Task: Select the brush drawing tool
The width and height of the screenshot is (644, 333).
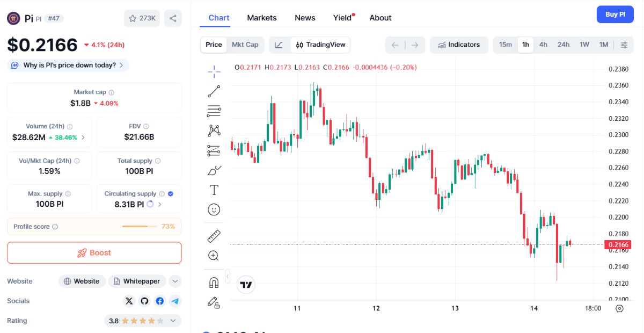Action: click(x=214, y=170)
